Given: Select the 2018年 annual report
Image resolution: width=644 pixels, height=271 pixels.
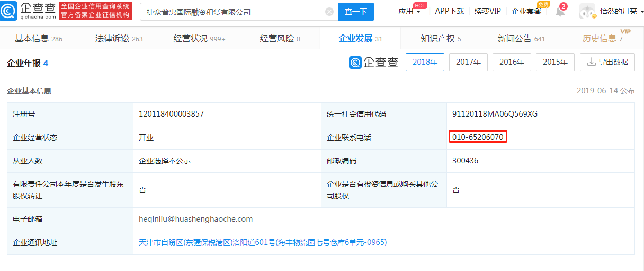Looking at the screenshot, I should tap(425, 62).
